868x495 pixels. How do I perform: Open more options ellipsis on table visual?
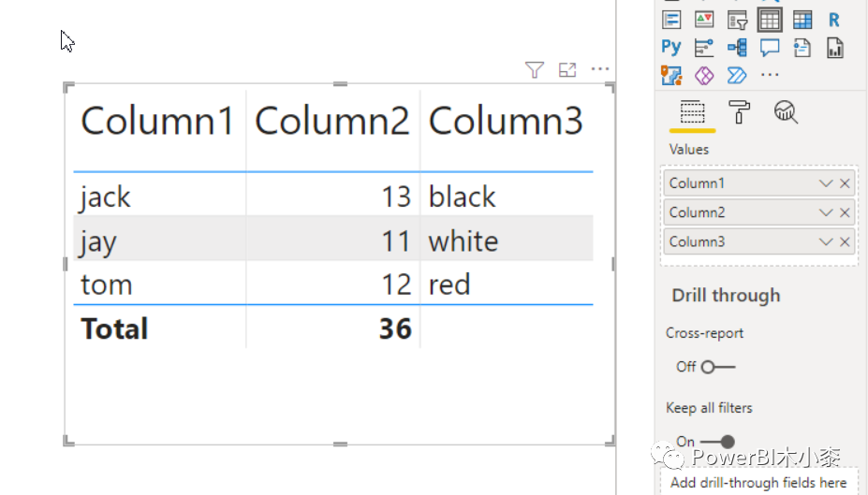coord(600,69)
